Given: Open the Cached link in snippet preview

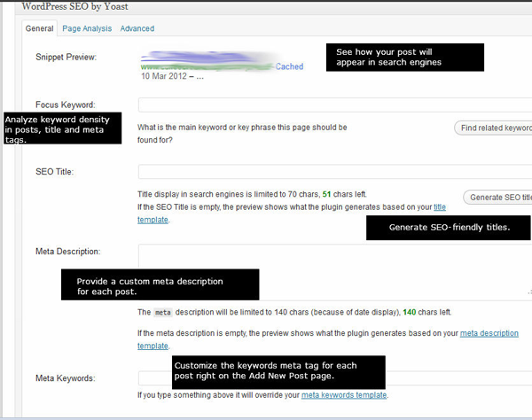Looking at the screenshot, I should coord(289,66).
